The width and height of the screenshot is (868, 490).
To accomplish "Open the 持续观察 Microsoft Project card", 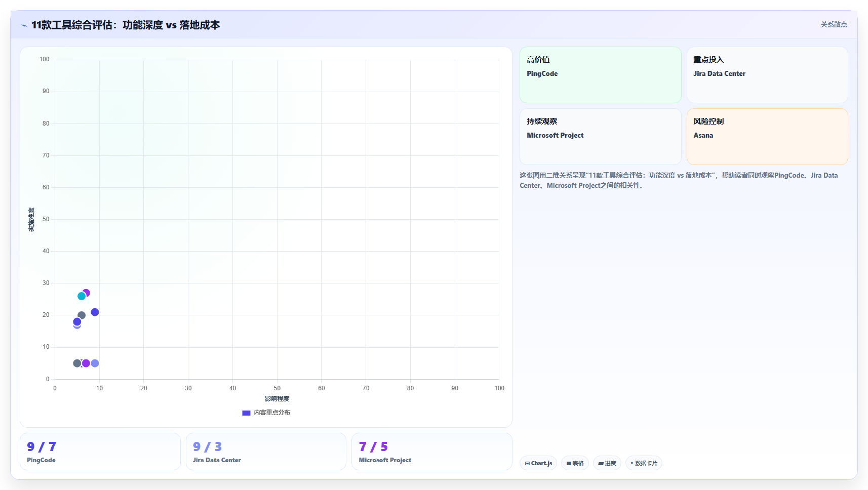I will pos(600,137).
